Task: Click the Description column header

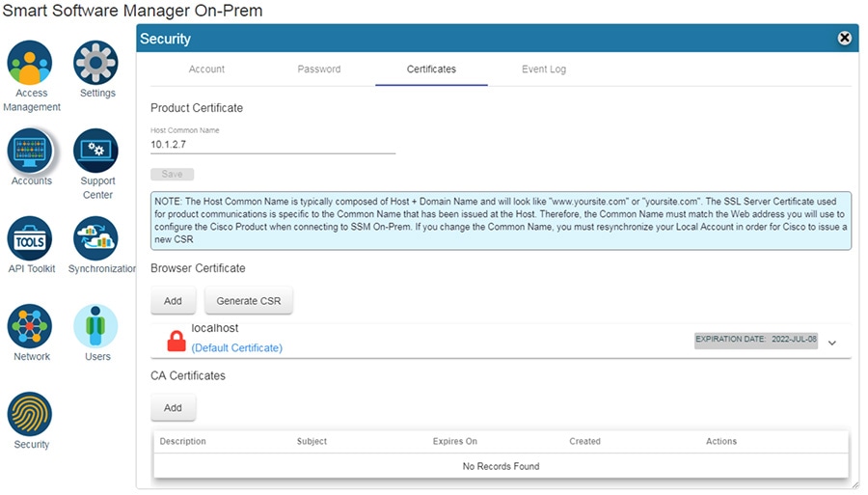Action: [182, 441]
